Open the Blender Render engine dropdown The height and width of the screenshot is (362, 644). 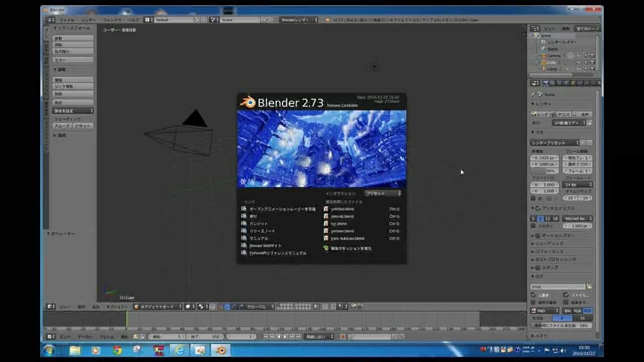point(299,20)
